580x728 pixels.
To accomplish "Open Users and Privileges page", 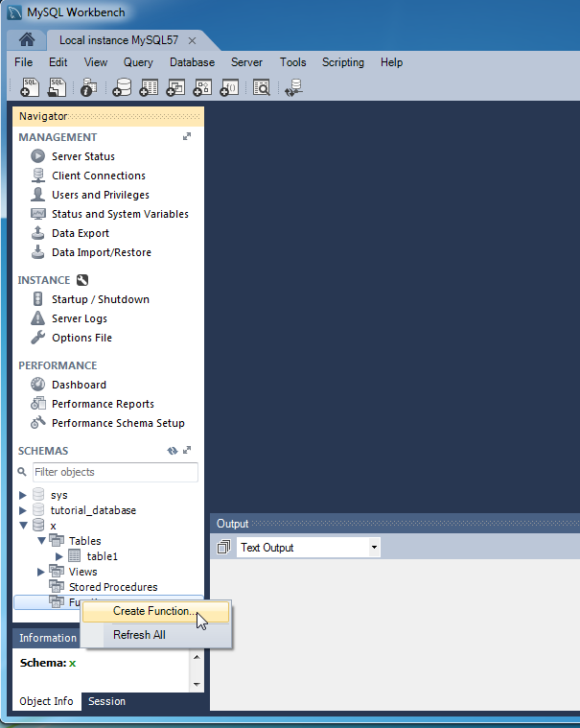I will tap(101, 195).
